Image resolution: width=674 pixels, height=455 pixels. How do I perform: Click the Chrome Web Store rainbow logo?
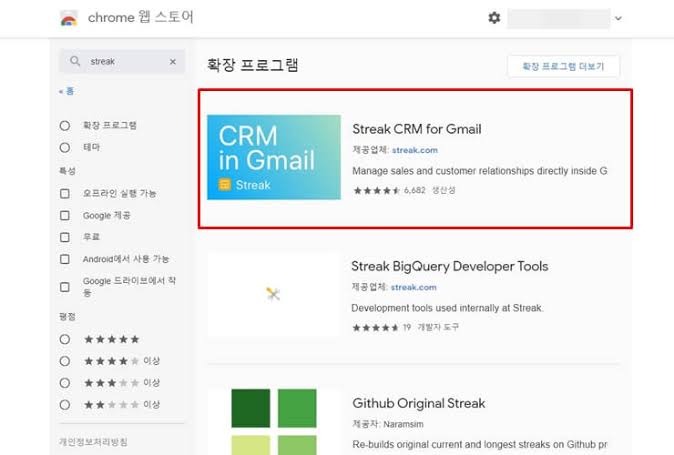pos(68,18)
